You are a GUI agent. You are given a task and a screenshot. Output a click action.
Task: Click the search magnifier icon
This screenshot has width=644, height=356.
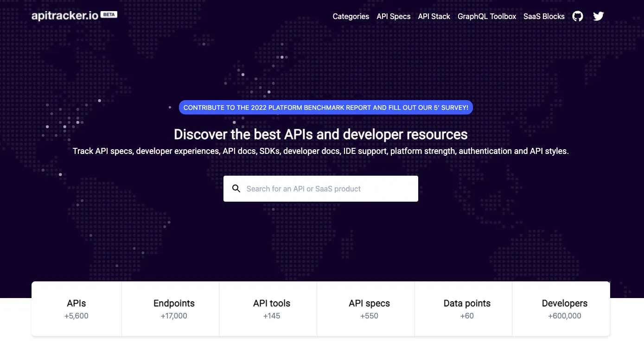tap(236, 189)
